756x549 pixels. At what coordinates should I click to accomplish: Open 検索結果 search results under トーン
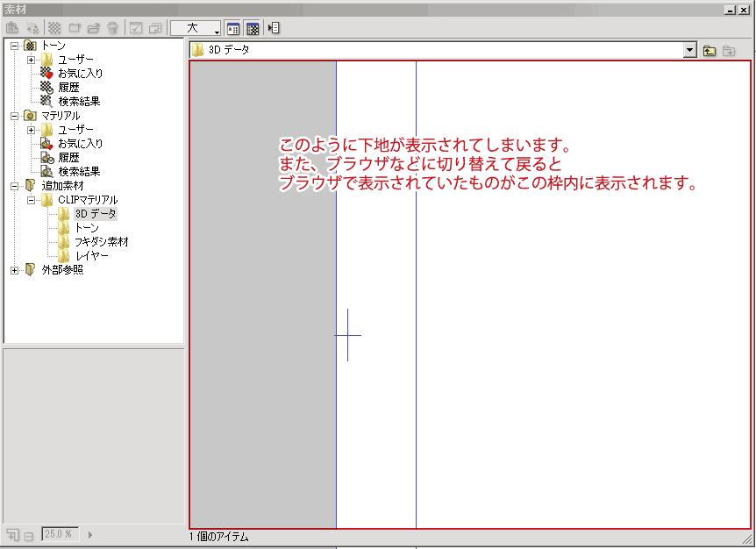[x=79, y=102]
